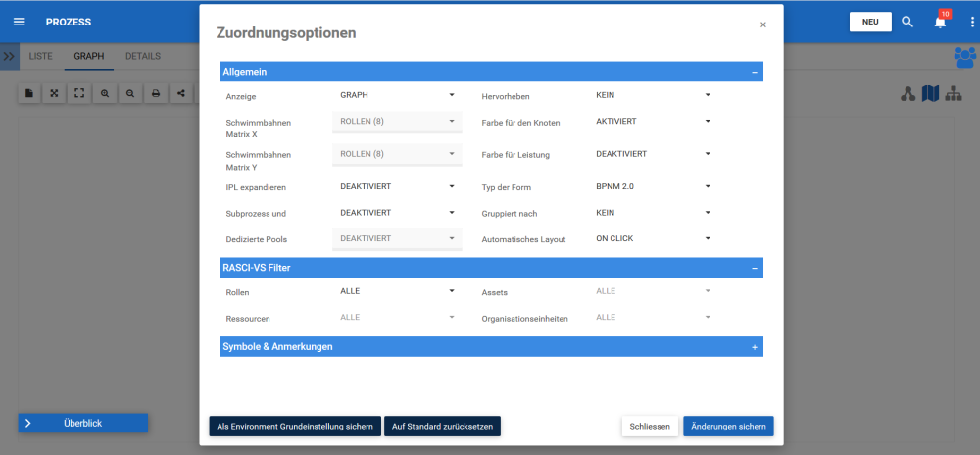980x455 pixels.
Task: Collapse the RASCI-VS Filter section
Action: 755,268
